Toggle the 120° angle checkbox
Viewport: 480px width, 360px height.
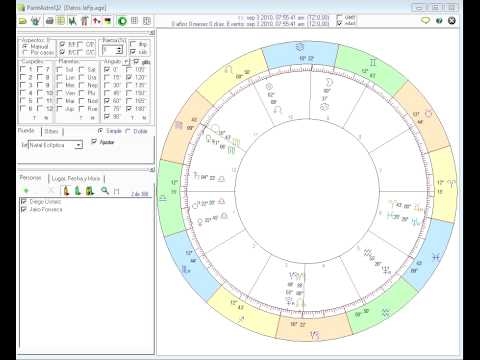point(129,77)
